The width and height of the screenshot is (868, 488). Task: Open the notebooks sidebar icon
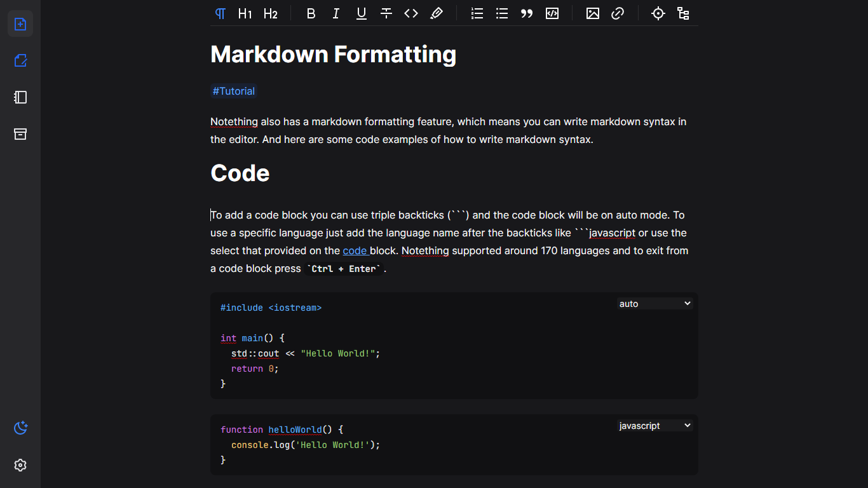coord(20,97)
